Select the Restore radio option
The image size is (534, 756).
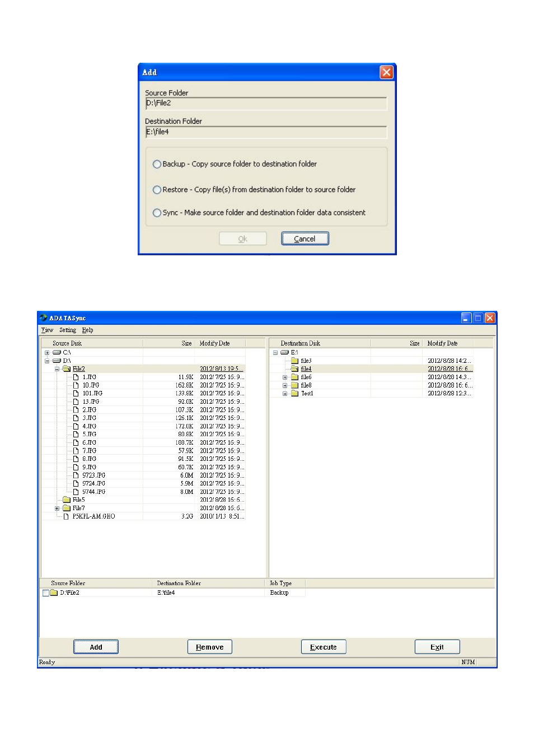pos(157,190)
